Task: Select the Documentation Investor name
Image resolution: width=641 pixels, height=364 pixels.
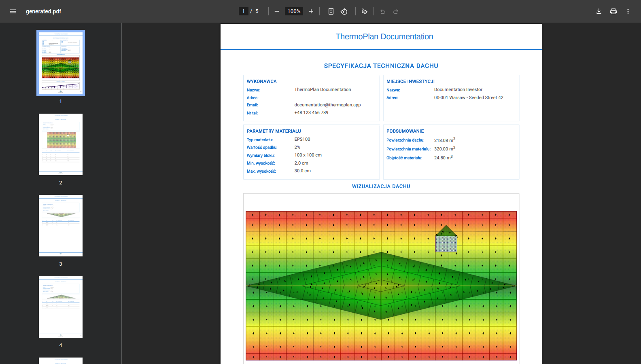Action: [x=458, y=90]
